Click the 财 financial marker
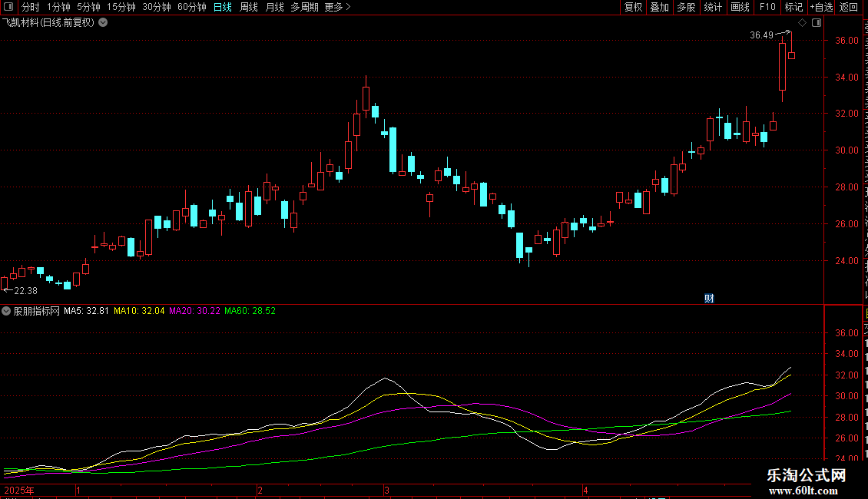The height and width of the screenshot is (499, 868). [x=709, y=298]
